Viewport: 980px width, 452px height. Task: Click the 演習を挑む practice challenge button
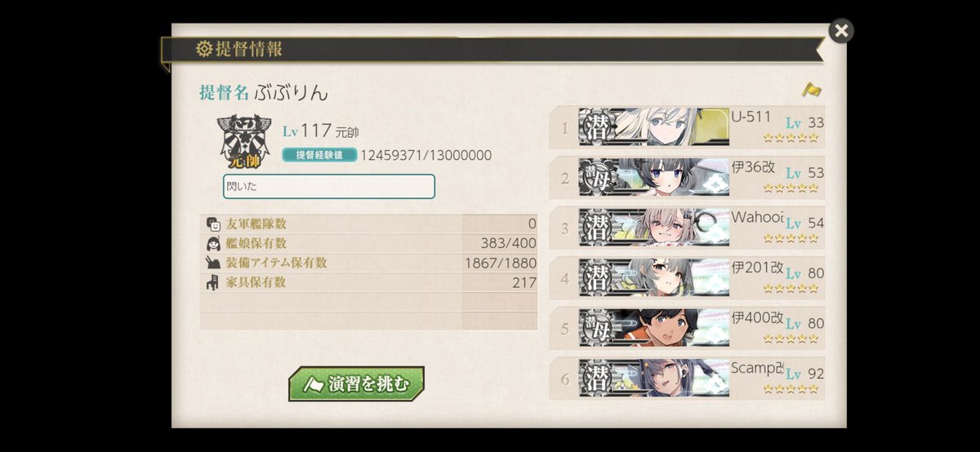pyautogui.click(x=356, y=384)
